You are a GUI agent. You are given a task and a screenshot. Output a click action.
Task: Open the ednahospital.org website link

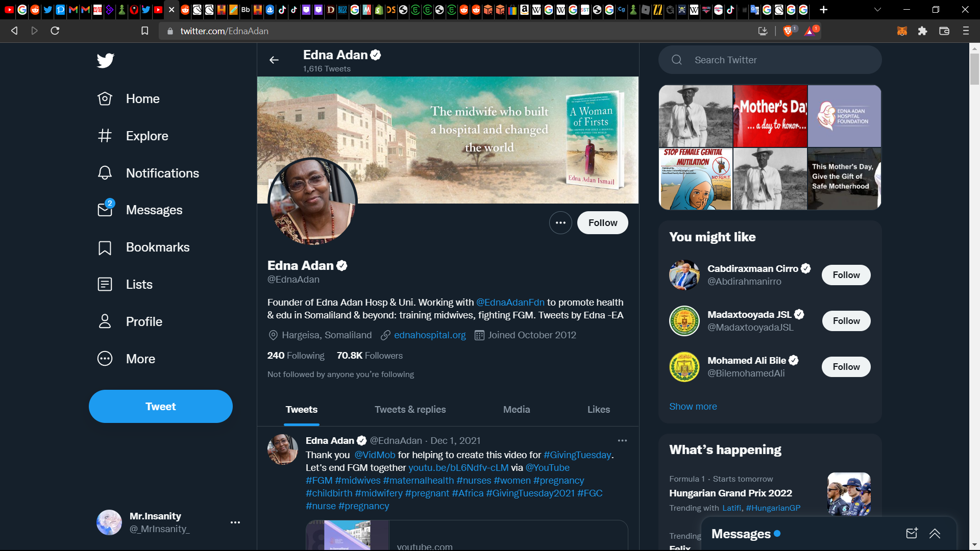click(x=430, y=335)
